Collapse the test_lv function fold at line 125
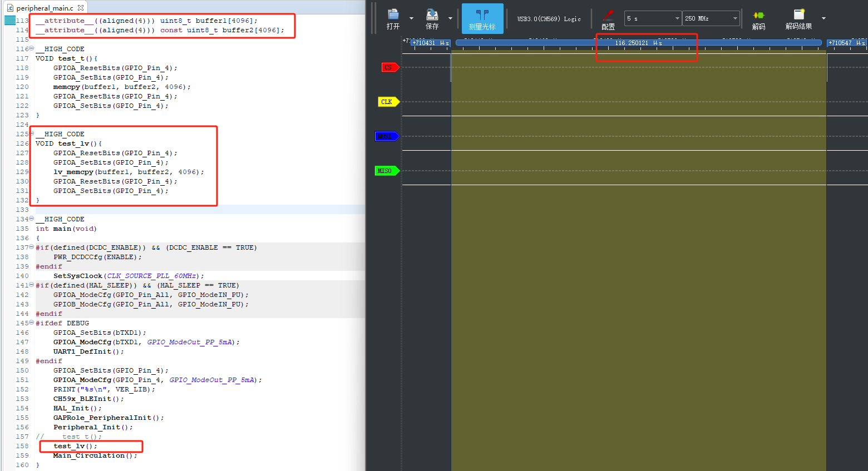868x471 pixels. coord(32,133)
